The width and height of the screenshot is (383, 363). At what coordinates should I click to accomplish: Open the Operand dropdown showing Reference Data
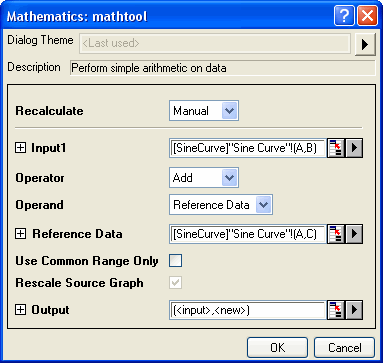(221, 205)
